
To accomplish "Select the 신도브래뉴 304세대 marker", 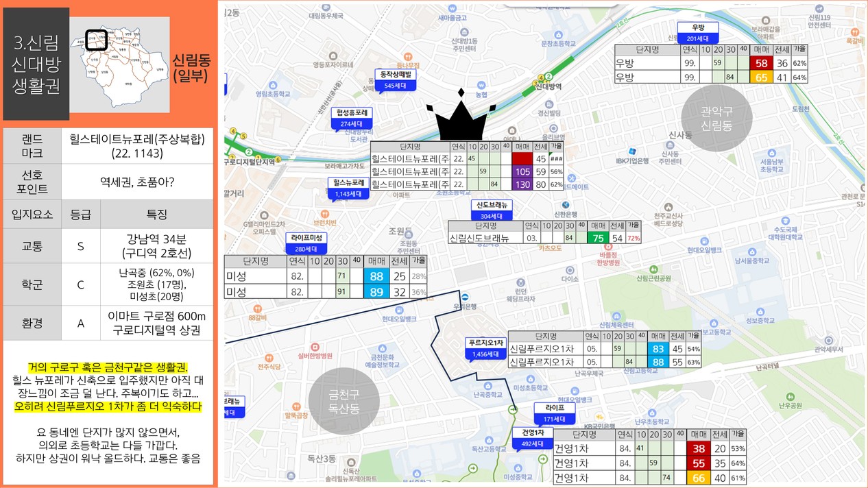I will [492, 210].
